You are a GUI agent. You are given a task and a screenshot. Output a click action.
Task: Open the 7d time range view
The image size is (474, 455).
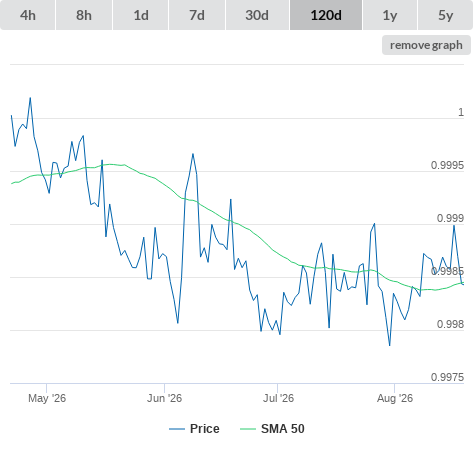[197, 15]
